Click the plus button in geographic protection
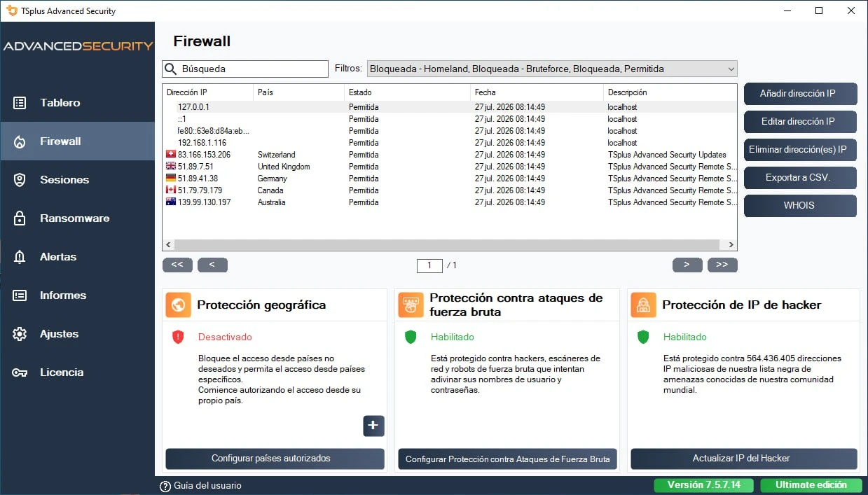The width and height of the screenshot is (868, 495). pos(373,426)
